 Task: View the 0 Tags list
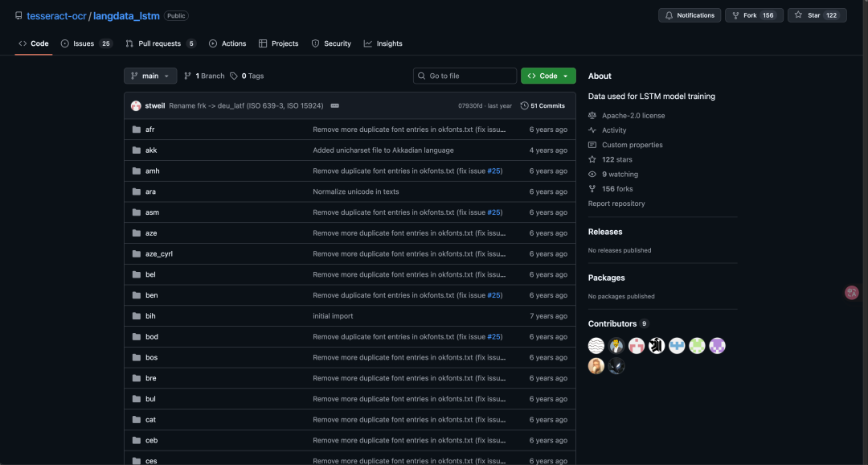(247, 76)
